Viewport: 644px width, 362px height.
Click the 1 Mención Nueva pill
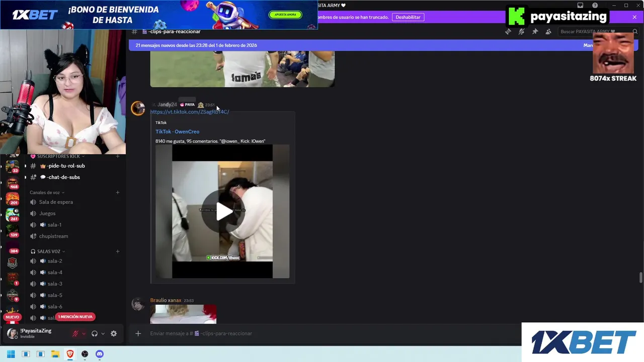(75, 317)
